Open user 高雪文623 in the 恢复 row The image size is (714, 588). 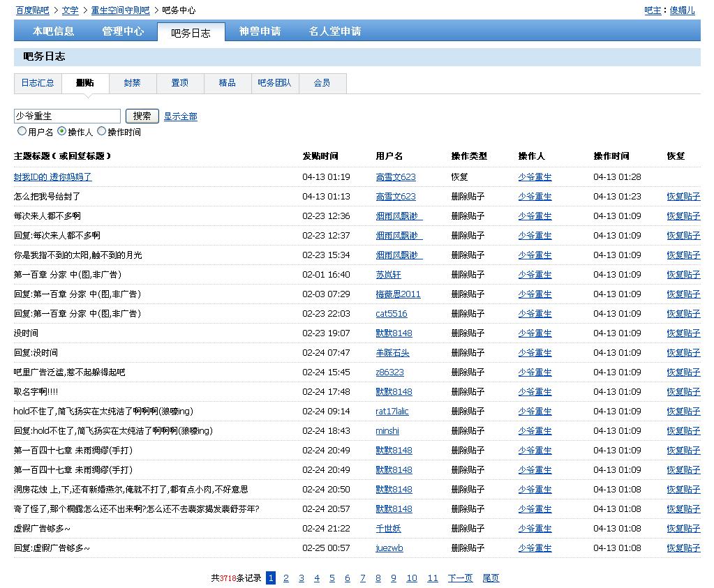396,177
